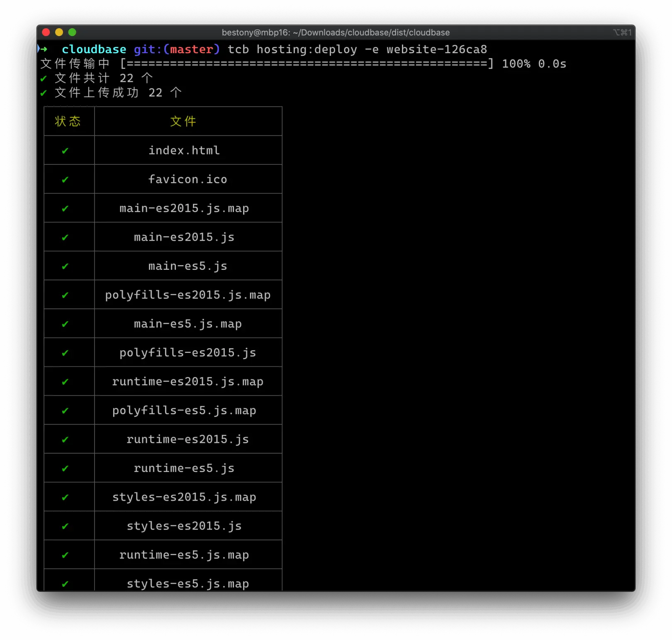The height and width of the screenshot is (640, 672).
Task: Click the checkmark next to favicon.ico
Action: (65, 179)
